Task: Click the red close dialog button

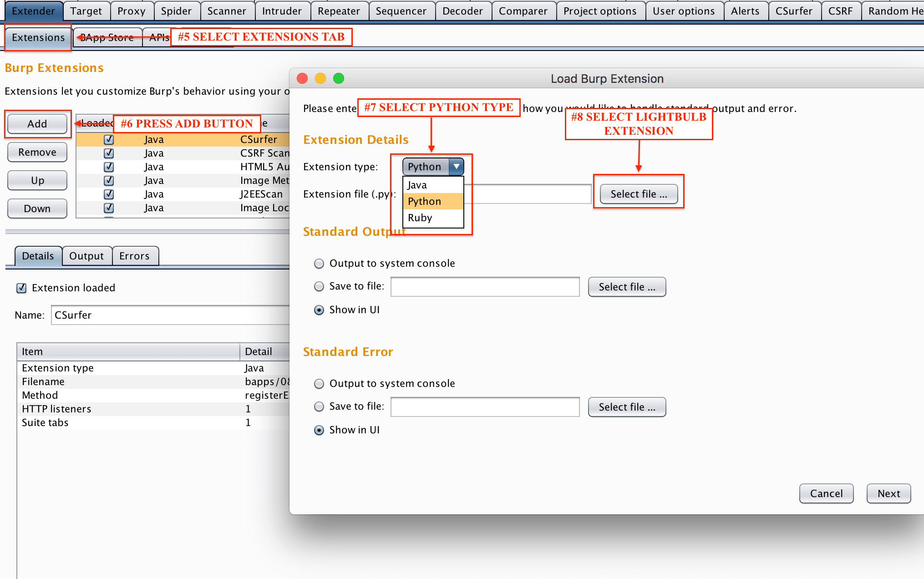Action: (302, 78)
